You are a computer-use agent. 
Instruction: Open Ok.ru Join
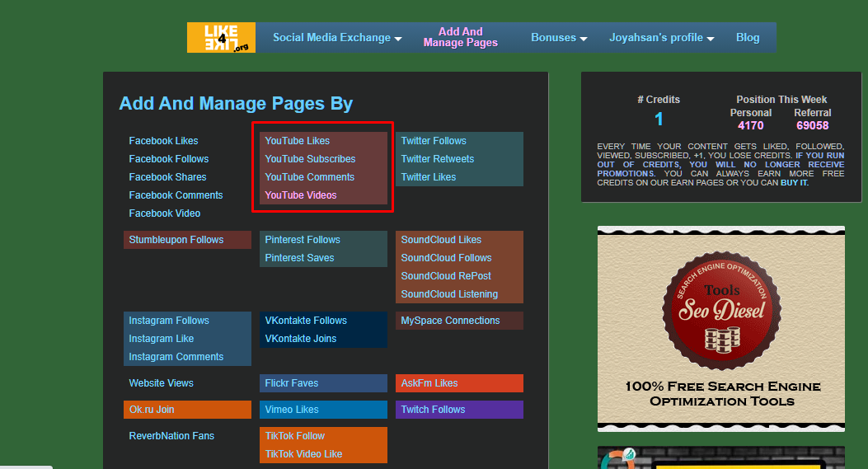[152, 410]
